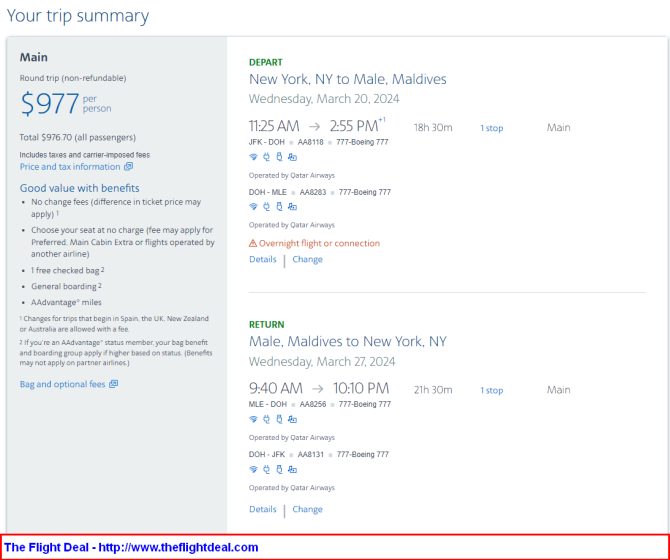Click the 18h 30m duration text
This screenshot has height=560, width=670.
click(433, 128)
